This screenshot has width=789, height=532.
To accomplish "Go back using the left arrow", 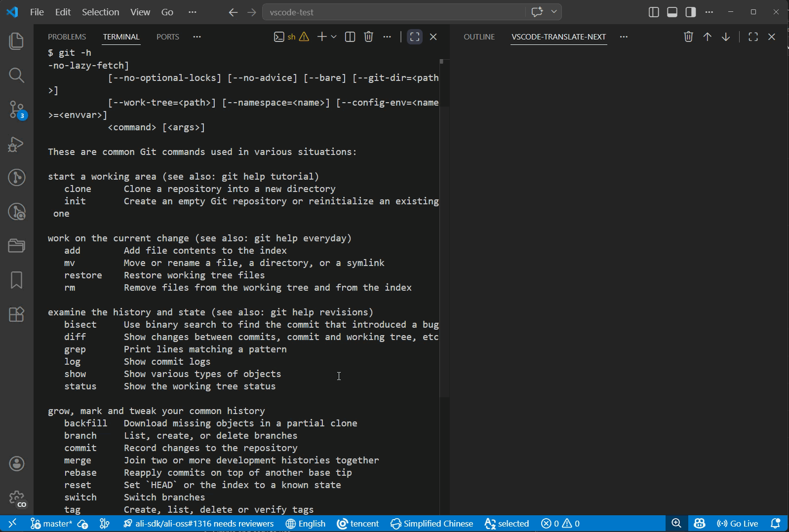I will coord(233,12).
